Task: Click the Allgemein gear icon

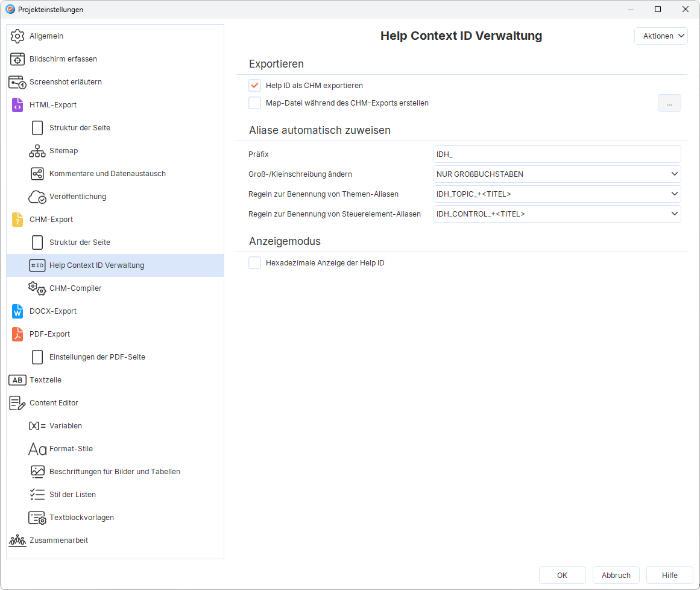Action: click(17, 36)
